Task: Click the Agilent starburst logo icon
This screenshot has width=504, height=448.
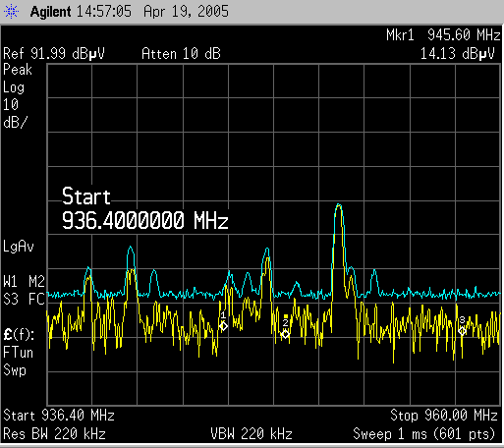Action: point(11,12)
